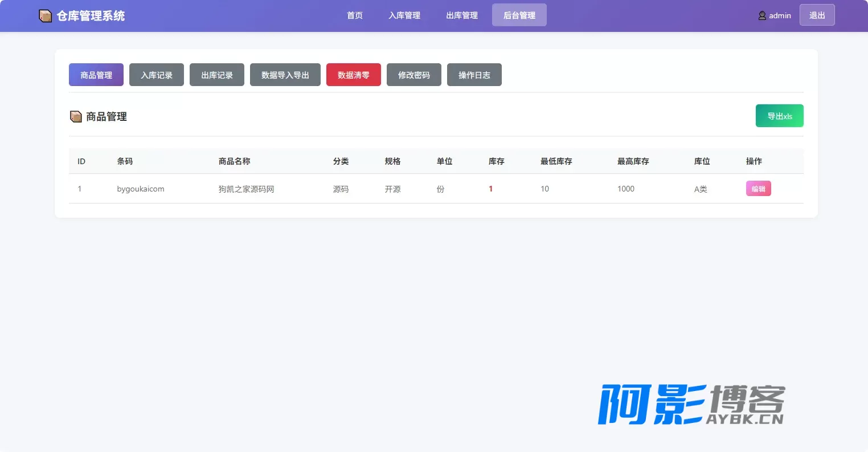Image resolution: width=868 pixels, height=452 pixels.
Task: Click the pink 编辑 button in row 1
Action: pos(759,189)
